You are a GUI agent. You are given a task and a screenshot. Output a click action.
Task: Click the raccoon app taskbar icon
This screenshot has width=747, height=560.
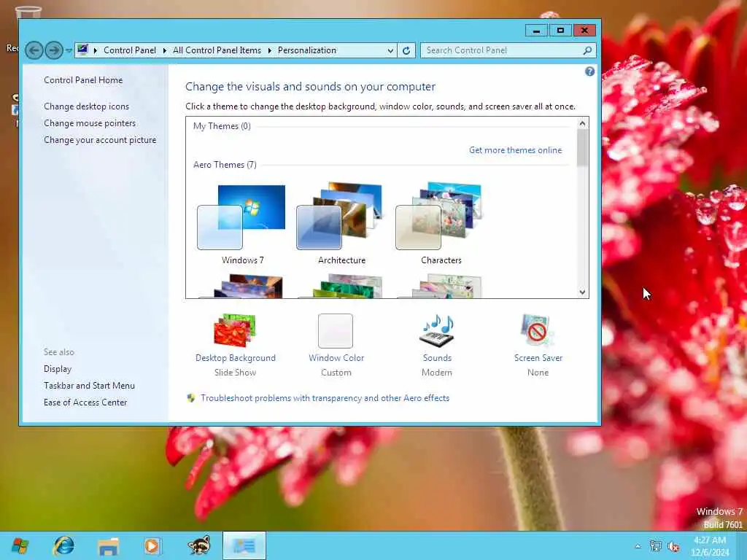coord(198,545)
